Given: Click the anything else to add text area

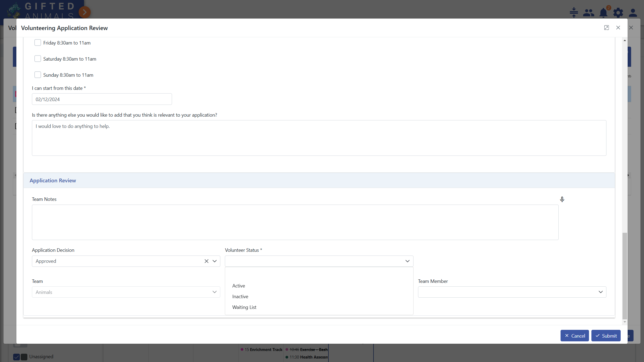Looking at the screenshot, I should click(x=319, y=138).
